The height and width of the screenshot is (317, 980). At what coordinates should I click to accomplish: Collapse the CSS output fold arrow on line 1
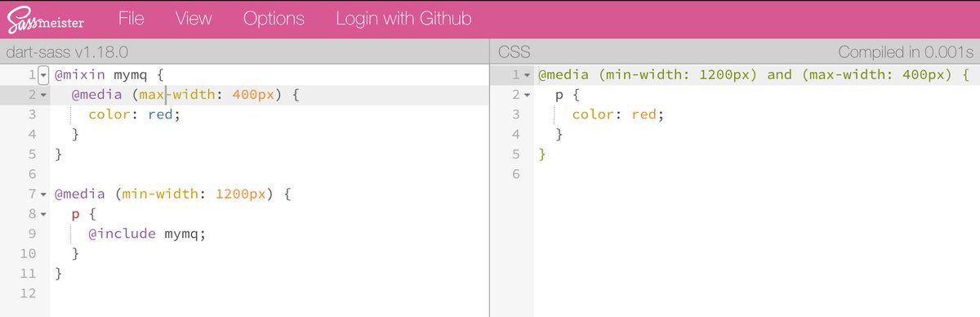[x=527, y=75]
